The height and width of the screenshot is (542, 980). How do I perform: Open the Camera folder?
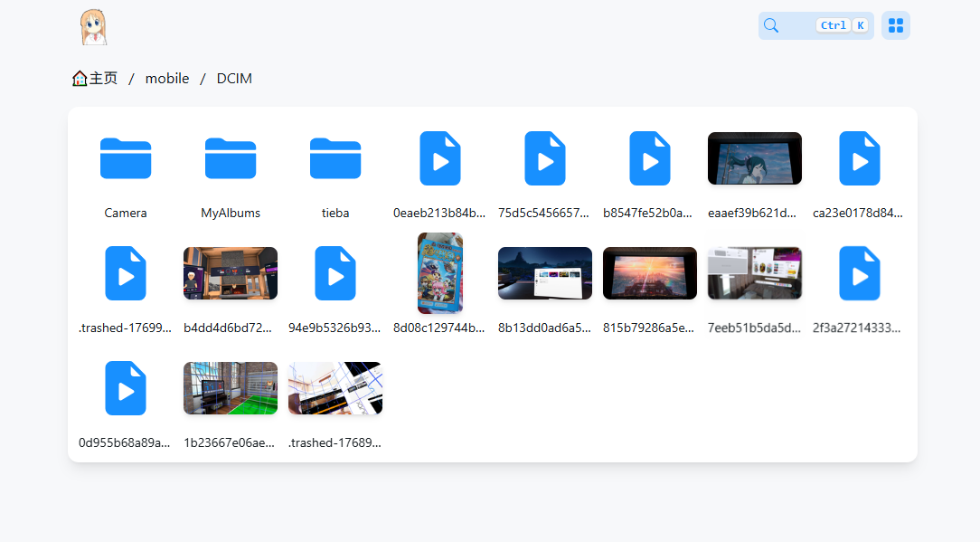click(126, 159)
